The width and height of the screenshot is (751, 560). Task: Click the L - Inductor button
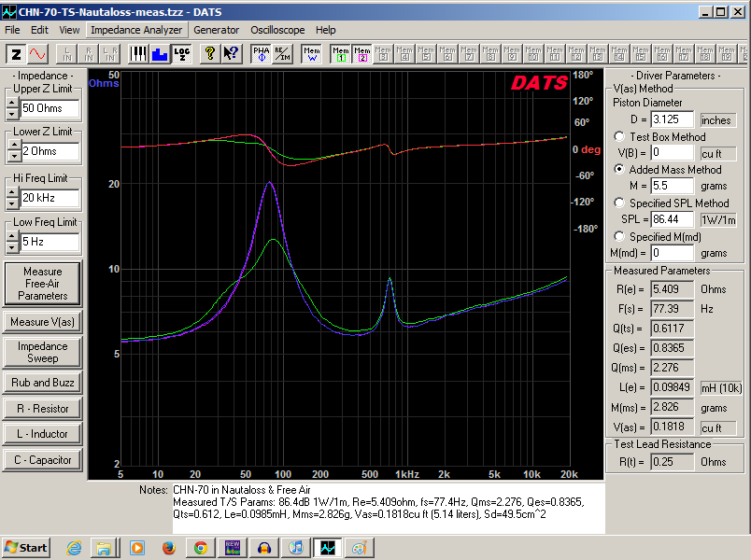pyautogui.click(x=43, y=434)
